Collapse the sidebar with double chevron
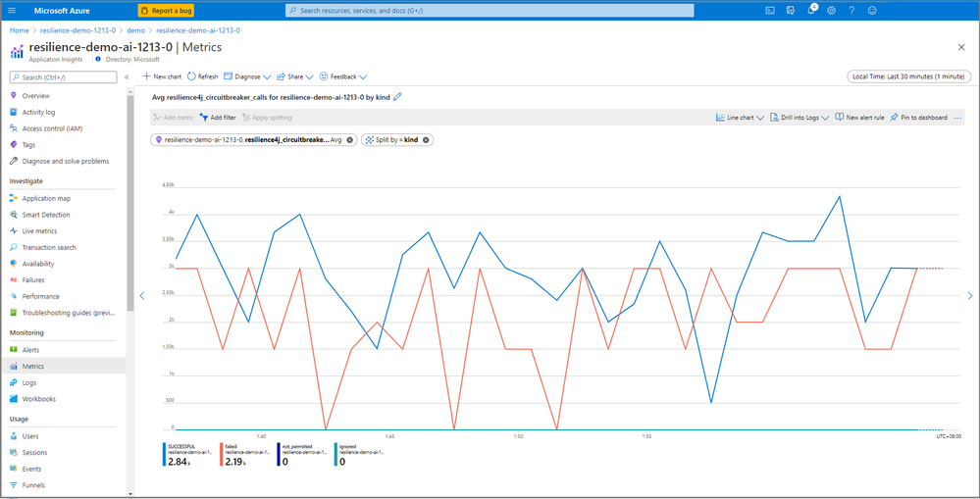980x499 pixels. [x=127, y=77]
